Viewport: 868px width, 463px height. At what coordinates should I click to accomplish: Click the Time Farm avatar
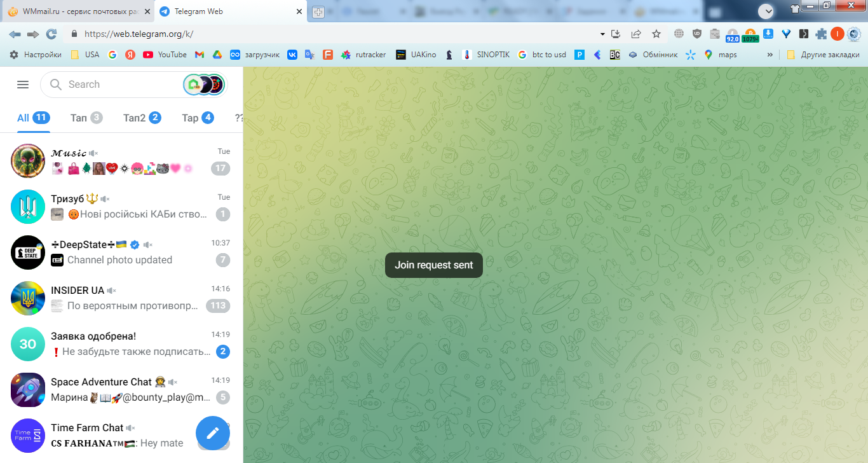point(28,436)
